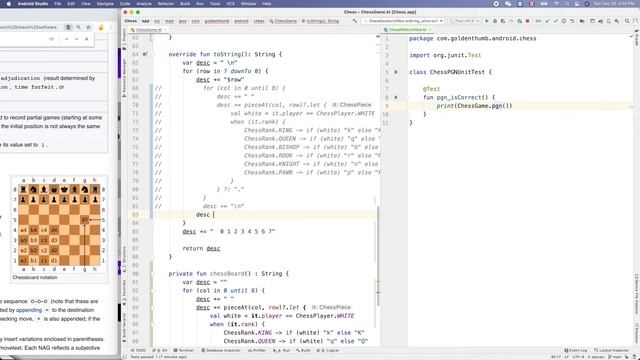
Task: Open the Window menu
Action: (x=248, y=4)
